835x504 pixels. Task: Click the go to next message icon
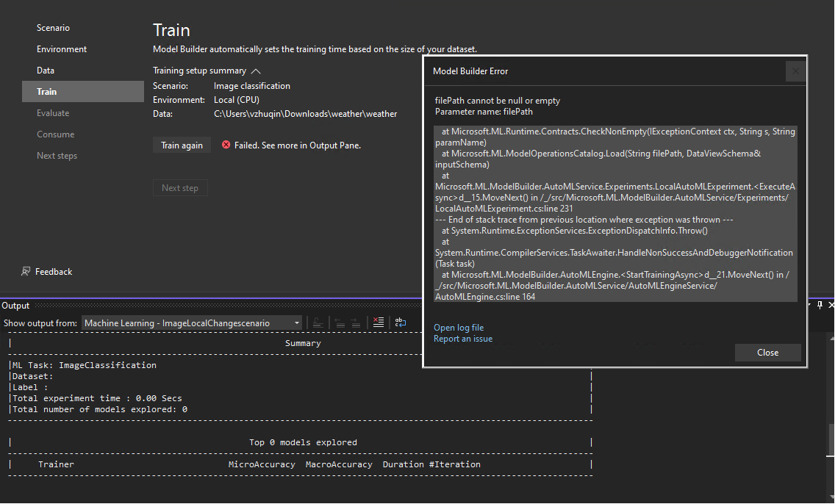click(x=356, y=323)
